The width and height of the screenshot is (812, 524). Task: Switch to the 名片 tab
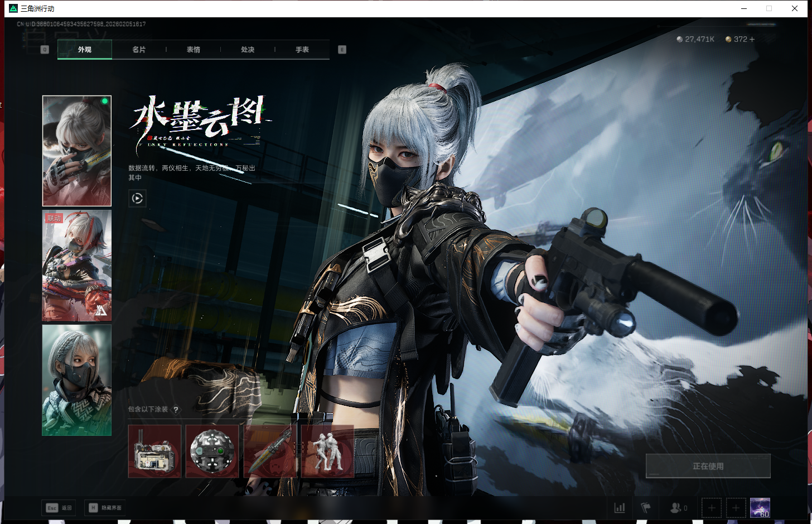click(139, 50)
